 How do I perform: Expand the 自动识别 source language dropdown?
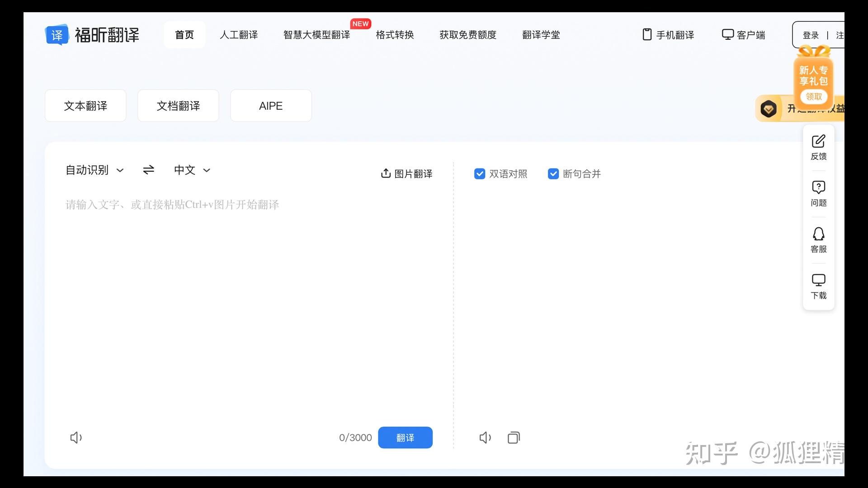coord(94,170)
